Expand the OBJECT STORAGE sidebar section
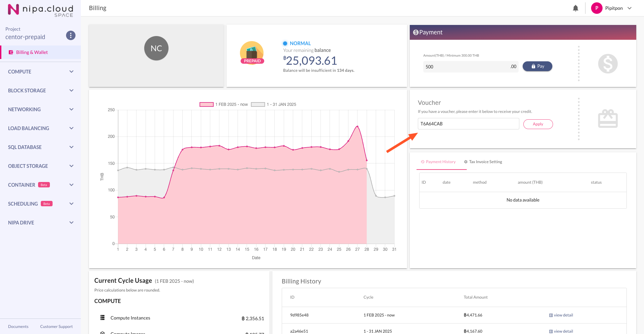The height and width of the screenshot is (334, 644). [40, 166]
